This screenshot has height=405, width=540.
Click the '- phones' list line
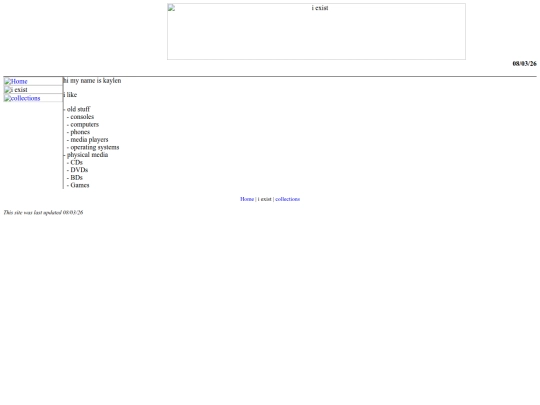click(78, 132)
